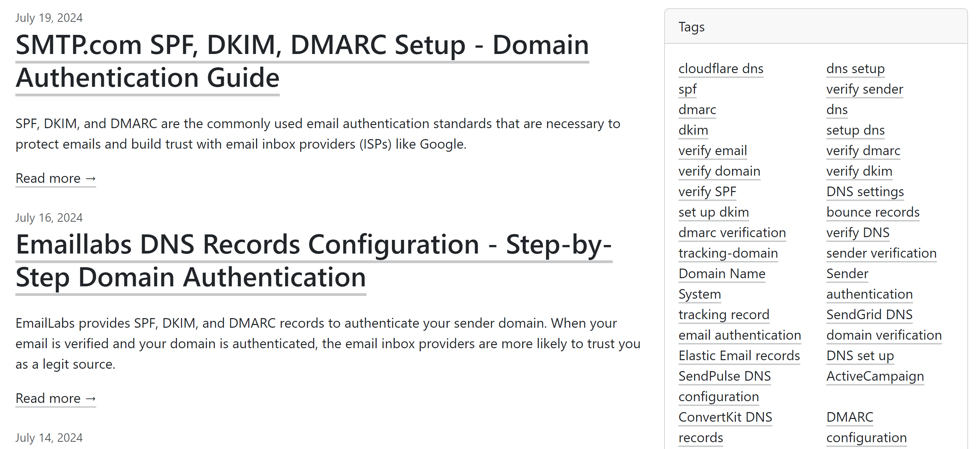Open the 'set up dkim' tag

(x=713, y=213)
